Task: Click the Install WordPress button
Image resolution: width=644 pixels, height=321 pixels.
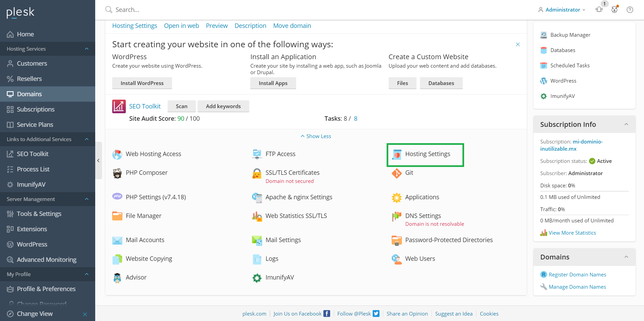Action: 142,83
